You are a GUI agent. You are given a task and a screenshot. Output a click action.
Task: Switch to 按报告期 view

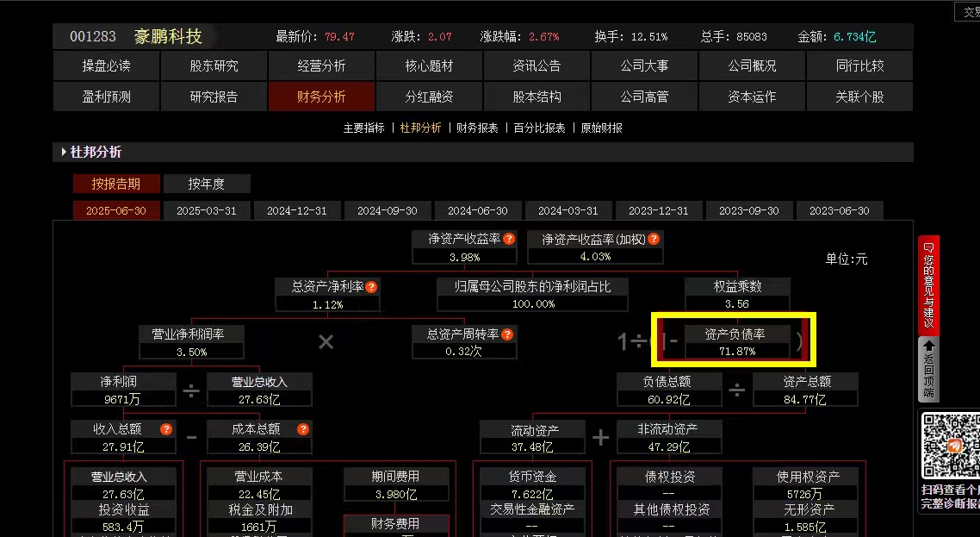coord(116,184)
